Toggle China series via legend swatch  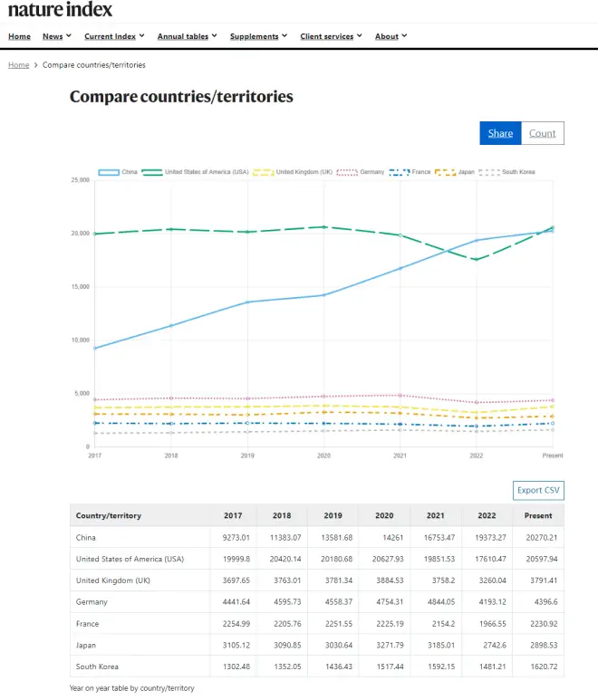coord(109,172)
